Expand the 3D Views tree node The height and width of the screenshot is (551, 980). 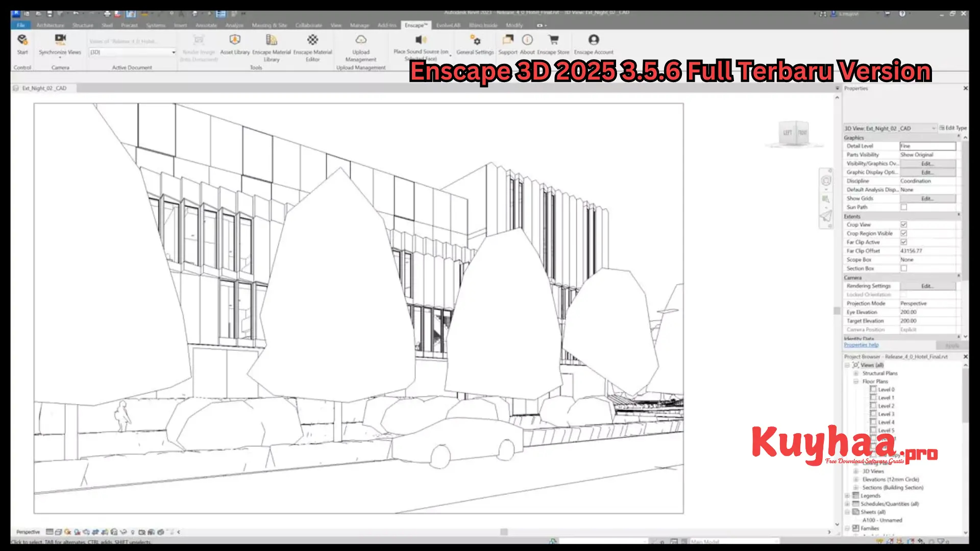click(856, 471)
